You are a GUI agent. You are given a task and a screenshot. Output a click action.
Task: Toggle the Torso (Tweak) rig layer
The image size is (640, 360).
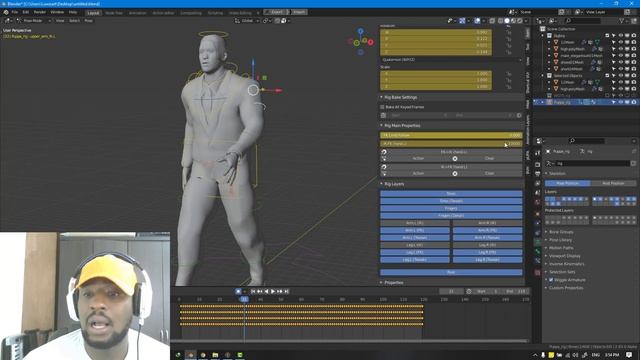click(451, 201)
